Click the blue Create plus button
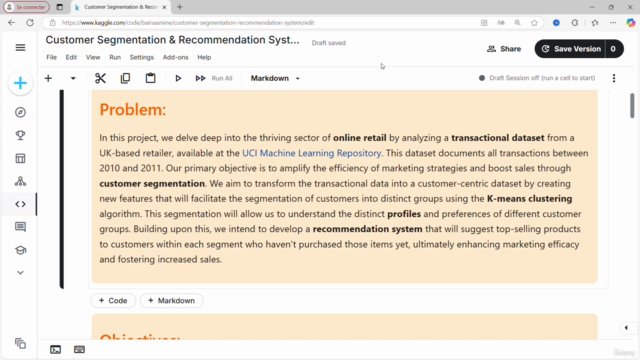The width and height of the screenshot is (640, 360). pos(20,83)
